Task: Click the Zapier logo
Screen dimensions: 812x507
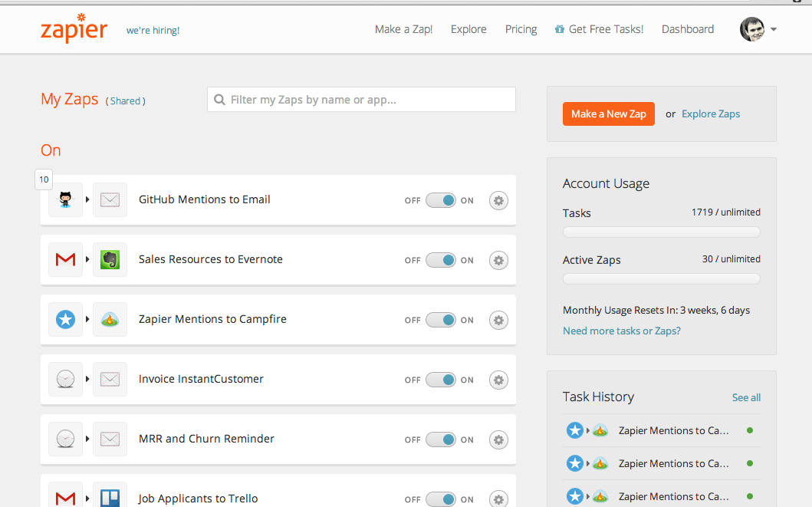Action: pyautogui.click(x=74, y=28)
